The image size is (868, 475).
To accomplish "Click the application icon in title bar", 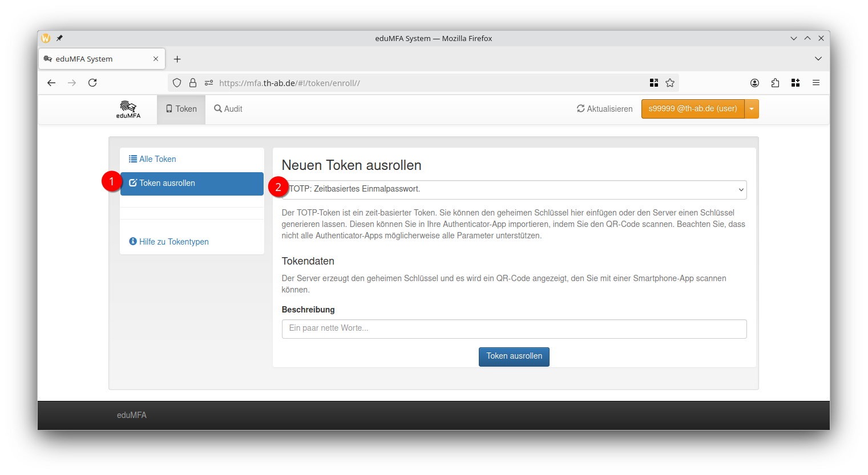I will click(x=46, y=38).
